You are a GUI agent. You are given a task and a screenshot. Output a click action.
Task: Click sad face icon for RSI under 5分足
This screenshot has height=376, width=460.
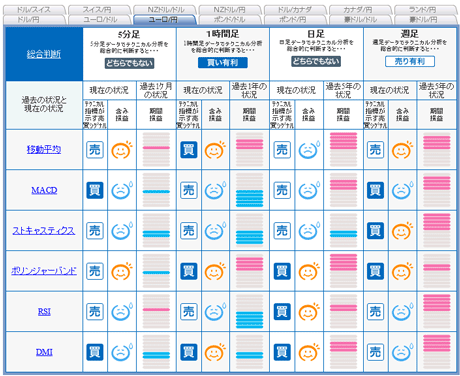pos(122,312)
